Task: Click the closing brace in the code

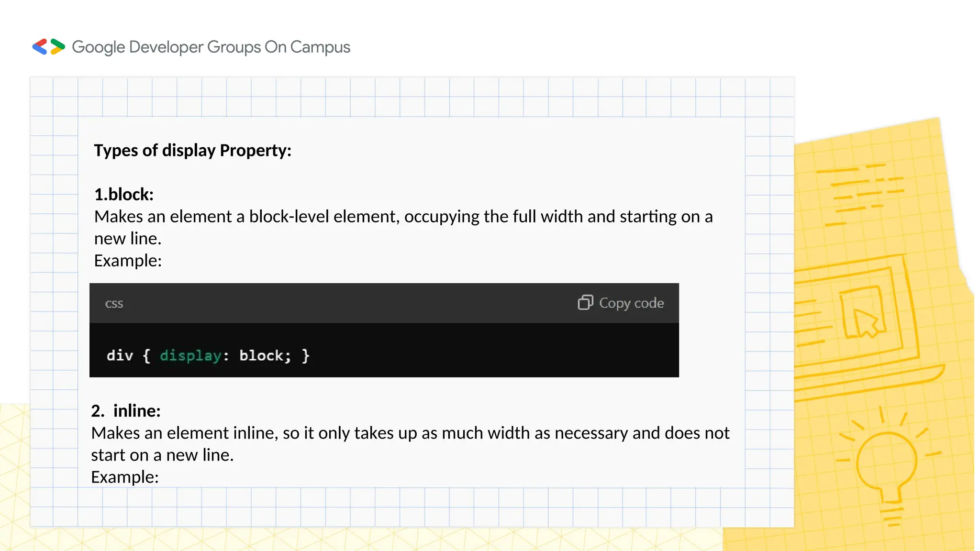Action: coord(306,355)
